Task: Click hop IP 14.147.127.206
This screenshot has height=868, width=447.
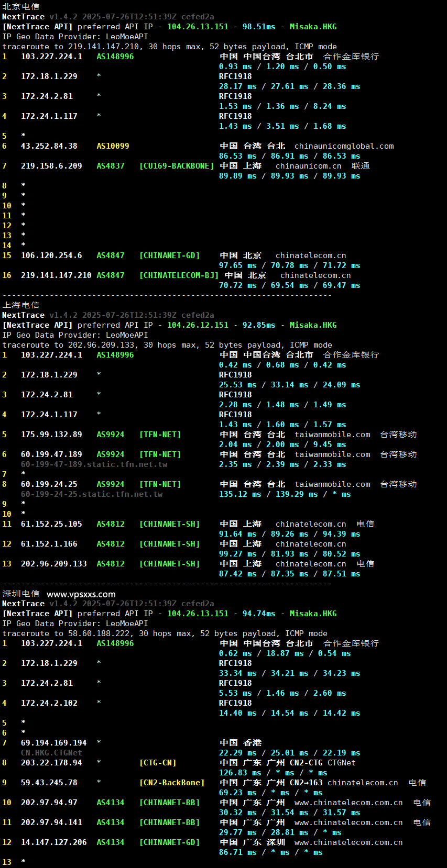Action: [54, 842]
